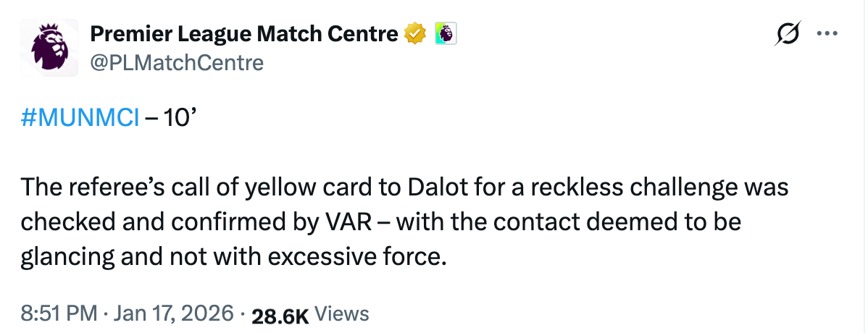This screenshot has height=333, width=868.
Task: Click the 28.6K view count
Action: click(279, 315)
